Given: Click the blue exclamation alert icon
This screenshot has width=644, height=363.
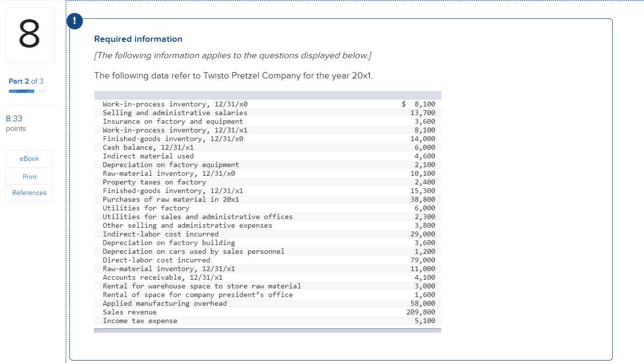Looking at the screenshot, I should (74, 21).
